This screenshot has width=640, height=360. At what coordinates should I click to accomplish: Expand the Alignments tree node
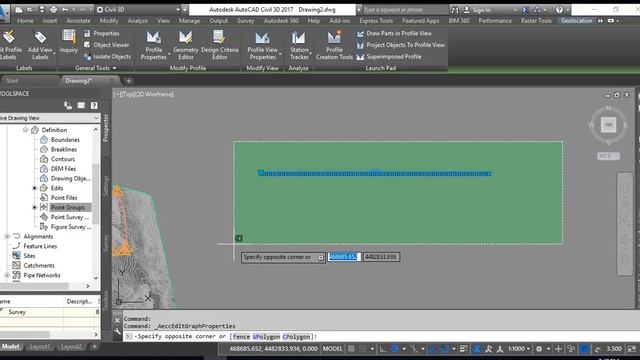pos(7,236)
